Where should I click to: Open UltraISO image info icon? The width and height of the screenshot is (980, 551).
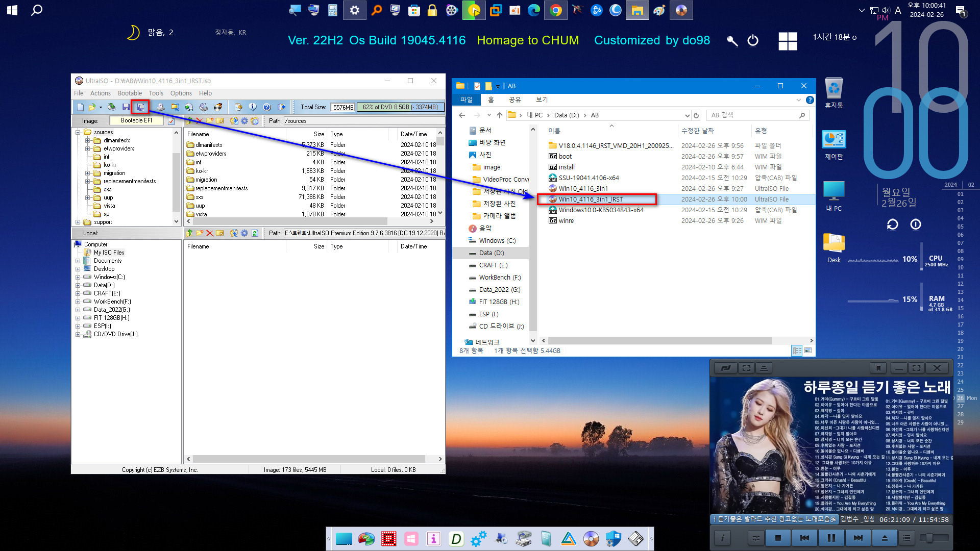tap(253, 107)
